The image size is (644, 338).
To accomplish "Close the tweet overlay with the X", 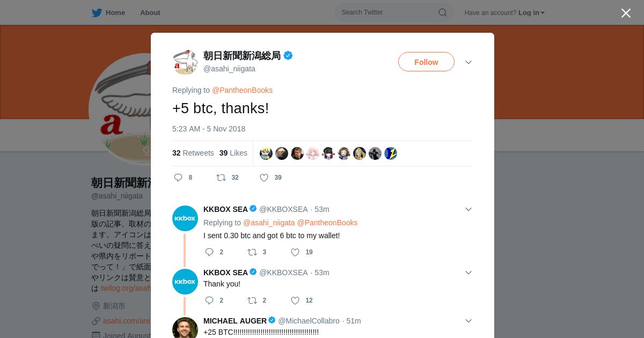I will click(x=626, y=13).
